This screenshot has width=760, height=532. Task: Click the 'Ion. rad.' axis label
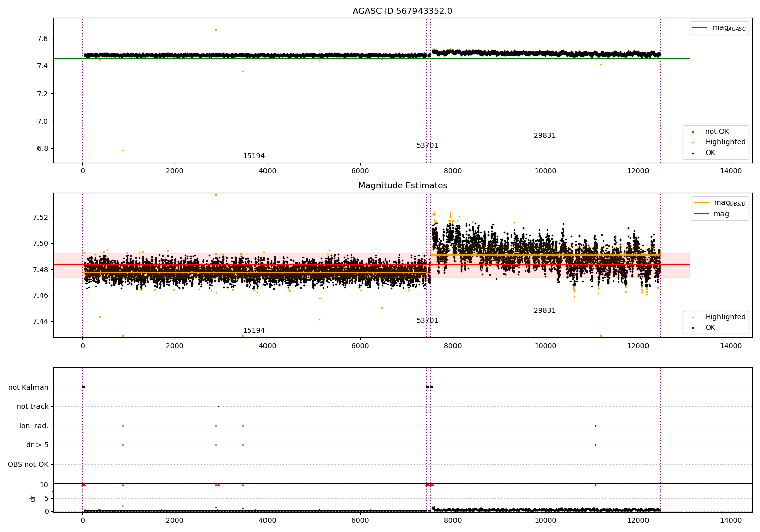click(x=34, y=426)
